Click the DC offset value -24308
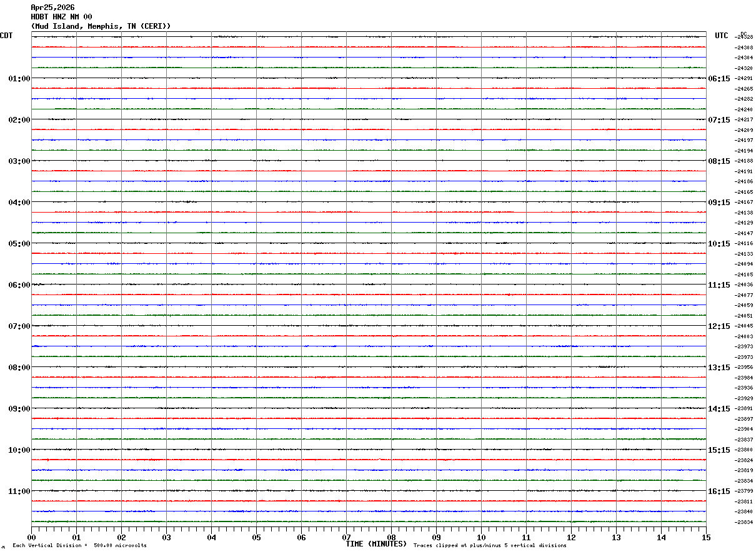Viewport: 756px width, 554px height. coord(744,48)
